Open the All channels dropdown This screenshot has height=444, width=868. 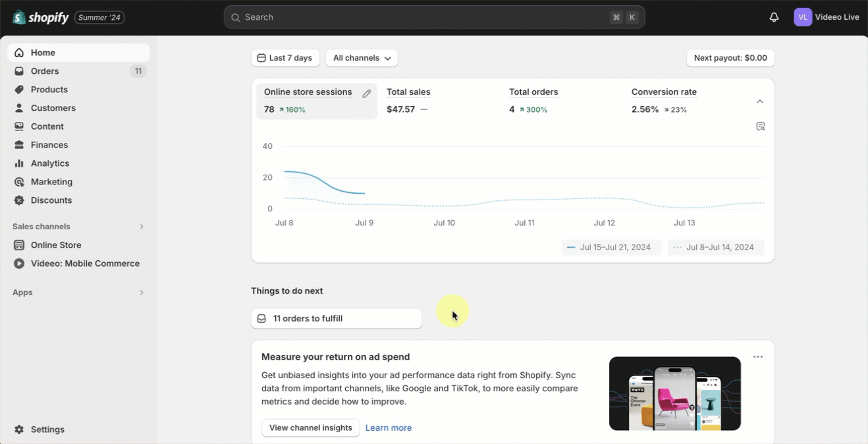362,58
